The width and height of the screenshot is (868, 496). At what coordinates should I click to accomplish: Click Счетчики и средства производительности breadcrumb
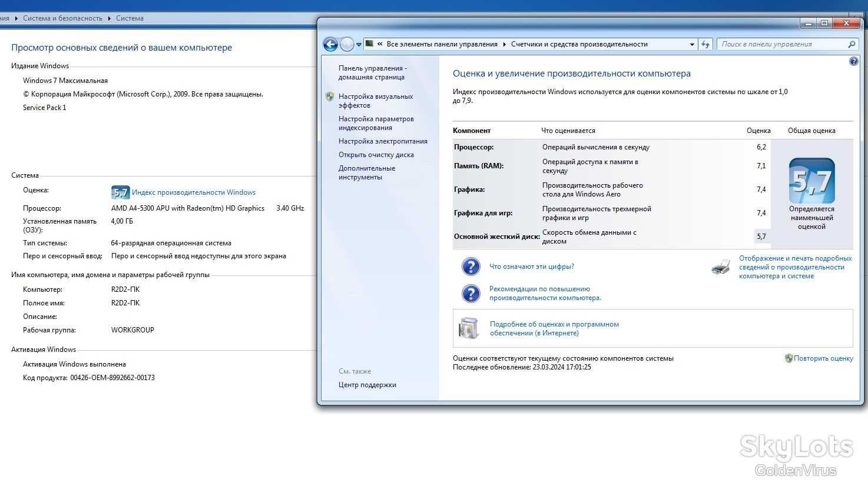(579, 44)
